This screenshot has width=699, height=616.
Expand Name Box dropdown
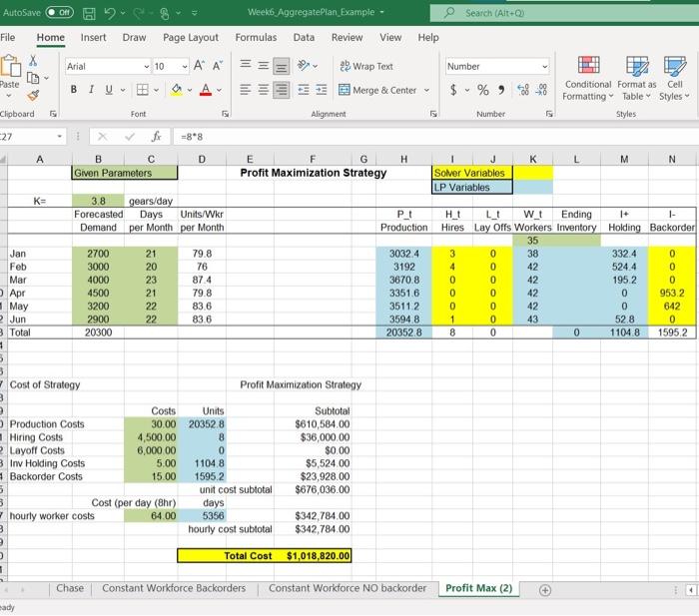[59, 137]
